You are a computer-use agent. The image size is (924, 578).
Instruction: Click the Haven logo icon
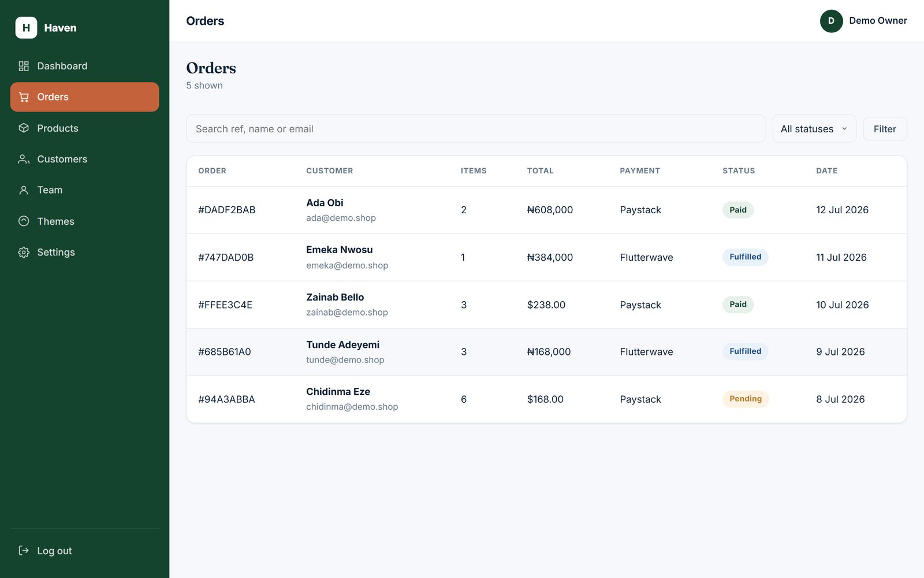[x=26, y=28]
